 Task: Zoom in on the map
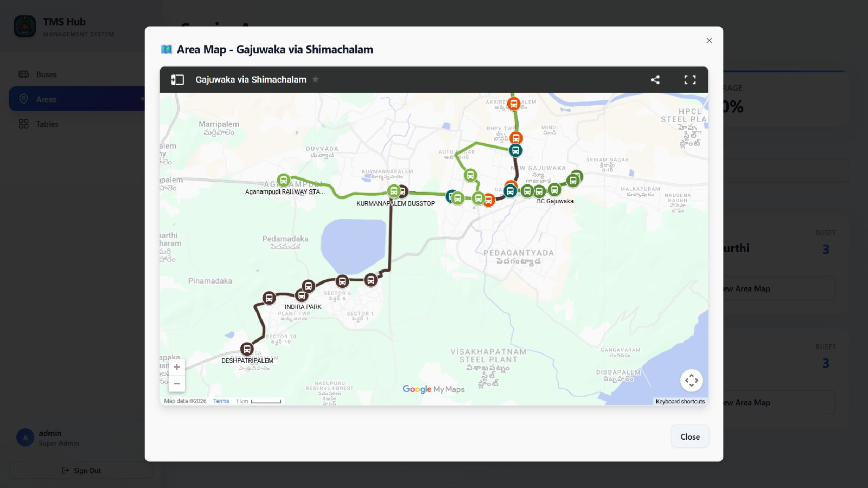click(x=177, y=367)
